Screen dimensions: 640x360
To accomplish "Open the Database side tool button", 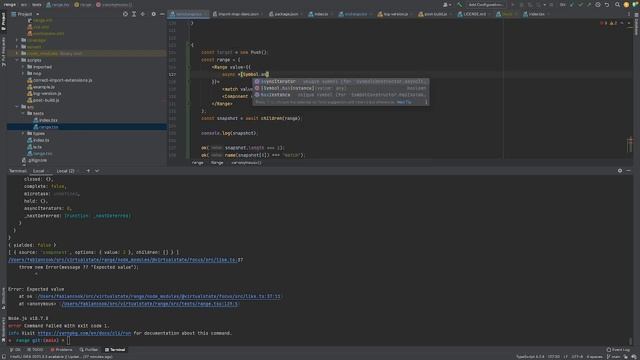I will point(636,24).
